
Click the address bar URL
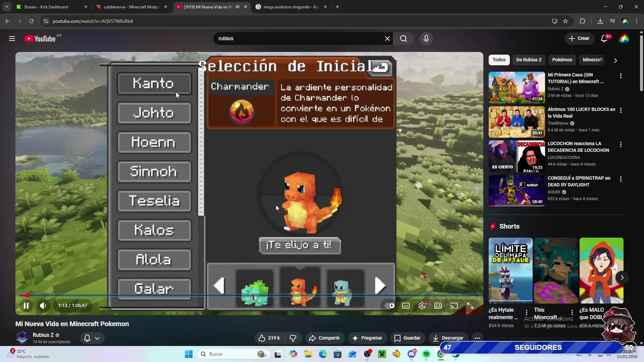tap(93, 21)
